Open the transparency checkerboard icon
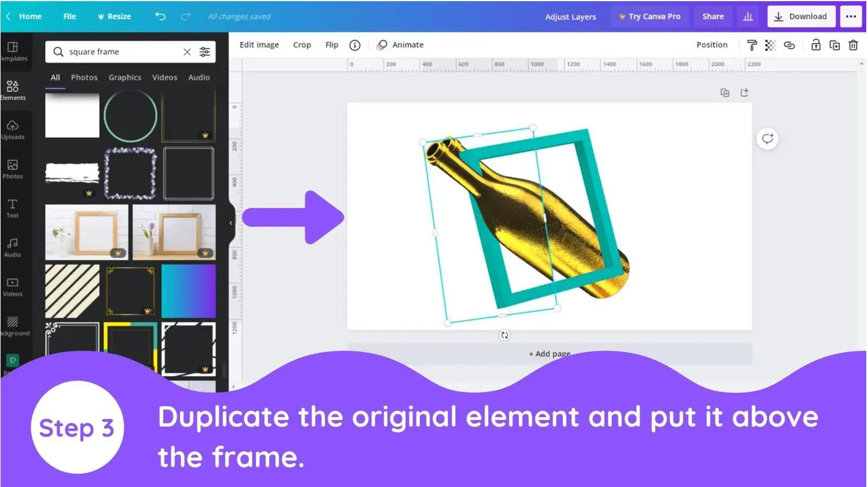 click(770, 45)
